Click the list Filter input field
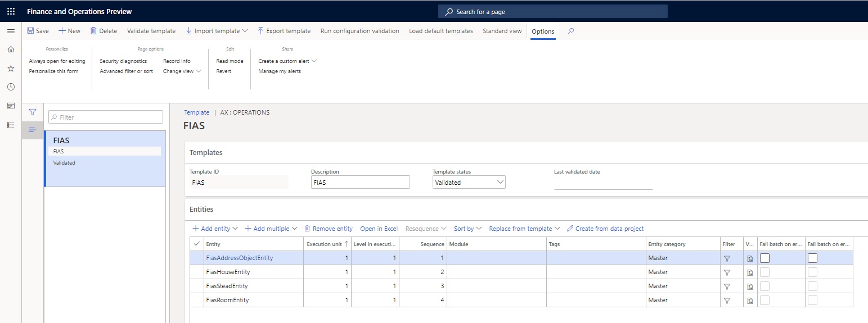 coord(106,117)
